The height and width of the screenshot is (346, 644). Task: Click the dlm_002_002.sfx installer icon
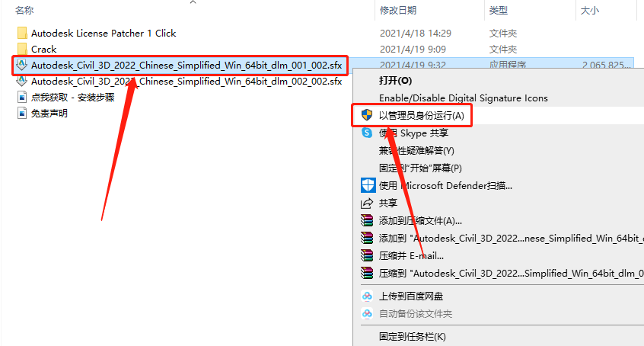tap(22, 81)
